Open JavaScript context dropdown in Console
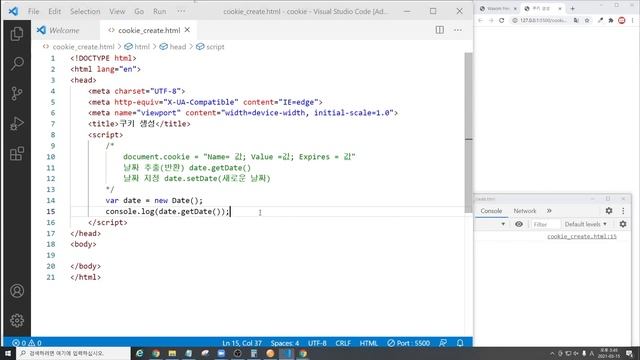 tap(503, 224)
